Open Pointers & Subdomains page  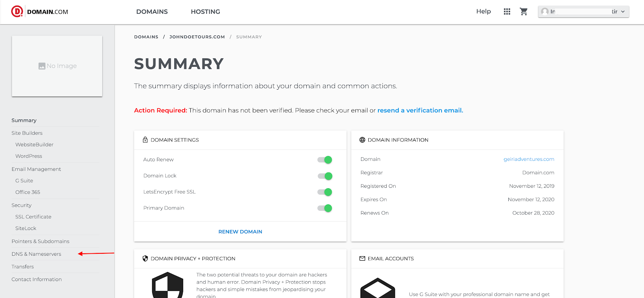coord(41,241)
